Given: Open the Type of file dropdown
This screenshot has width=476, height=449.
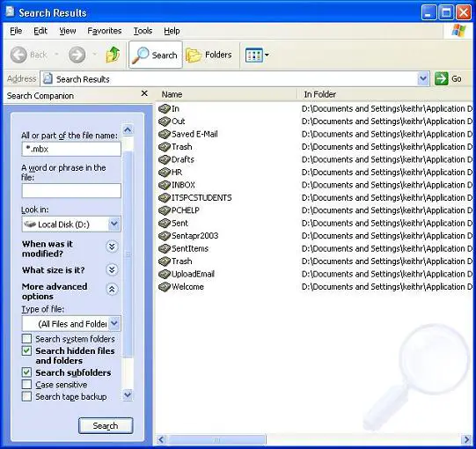Looking at the screenshot, I should pyautogui.click(x=114, y=323).
